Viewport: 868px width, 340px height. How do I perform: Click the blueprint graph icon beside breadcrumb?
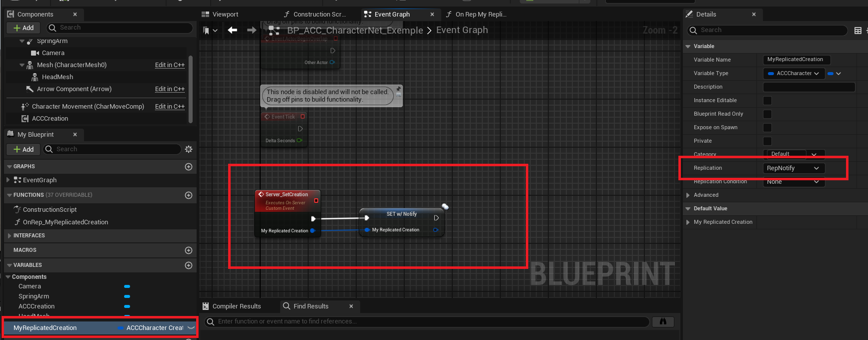pyautogui.click(x=274, y=31)
